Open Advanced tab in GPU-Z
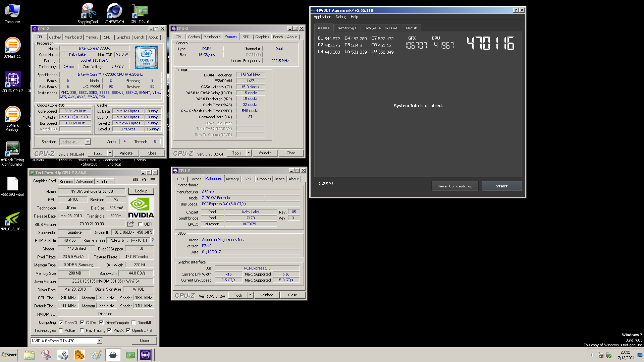 pos(85,181)
